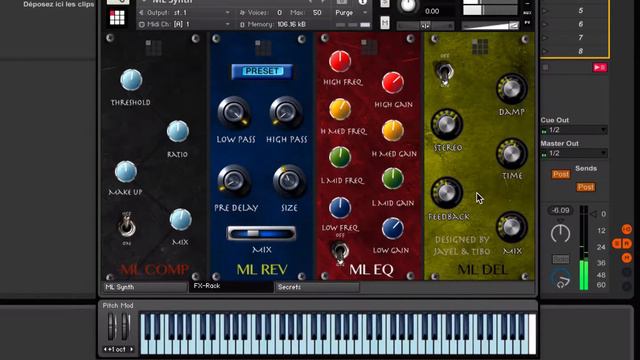
Task: Click the Feedback knob in ML Del
Action: click(x=447, y=193)
